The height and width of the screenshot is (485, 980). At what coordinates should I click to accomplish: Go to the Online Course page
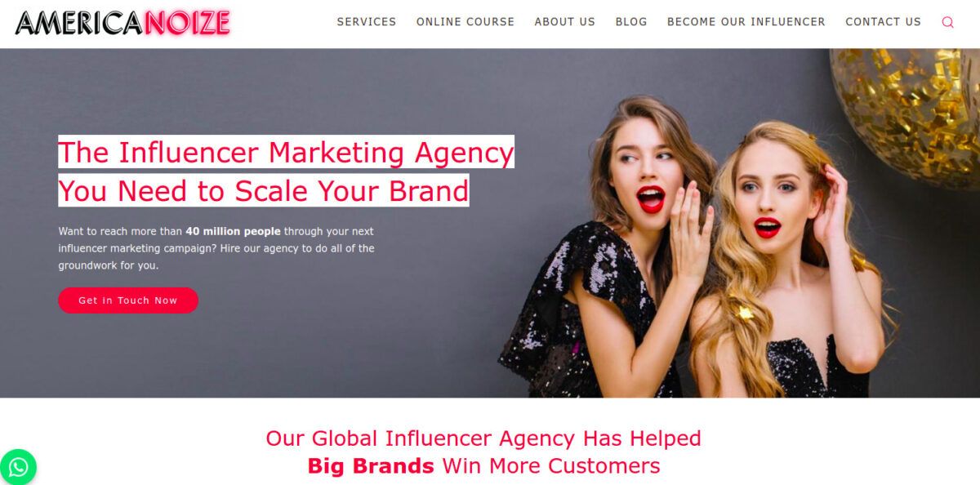(x=465, y=22)
